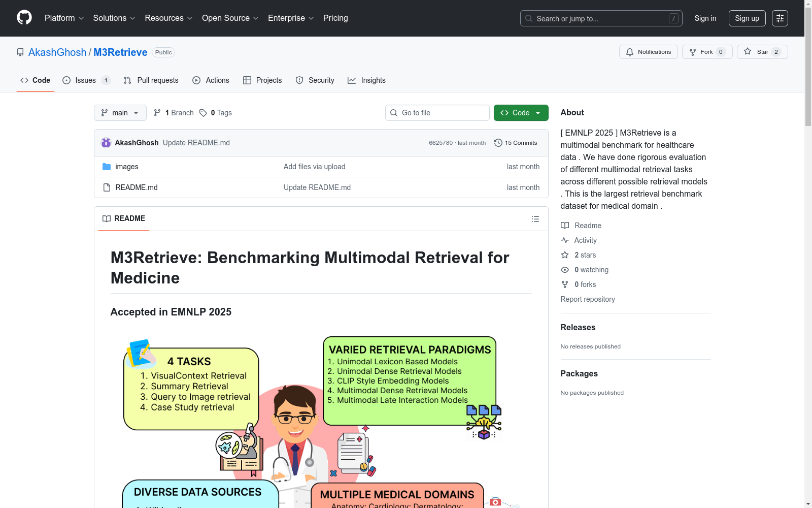812x508 pixels.
Task: View the 15 Commits history
Action: pos(516,143)
